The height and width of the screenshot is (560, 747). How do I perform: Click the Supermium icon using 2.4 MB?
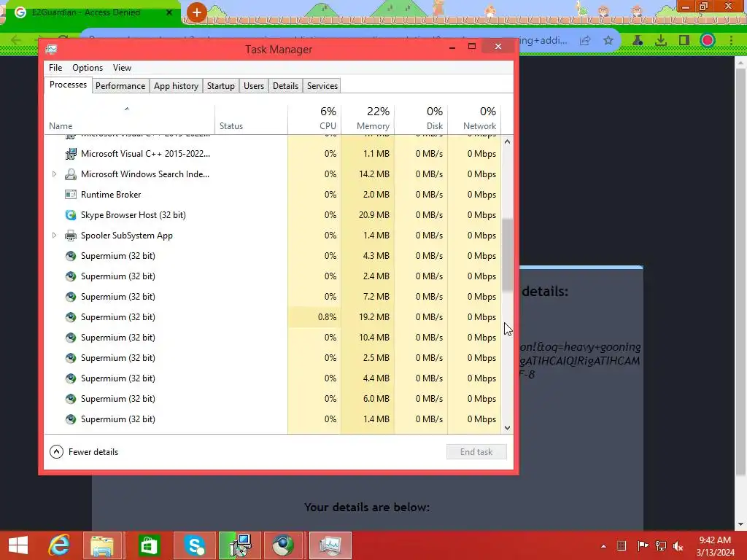click(71, 276)
